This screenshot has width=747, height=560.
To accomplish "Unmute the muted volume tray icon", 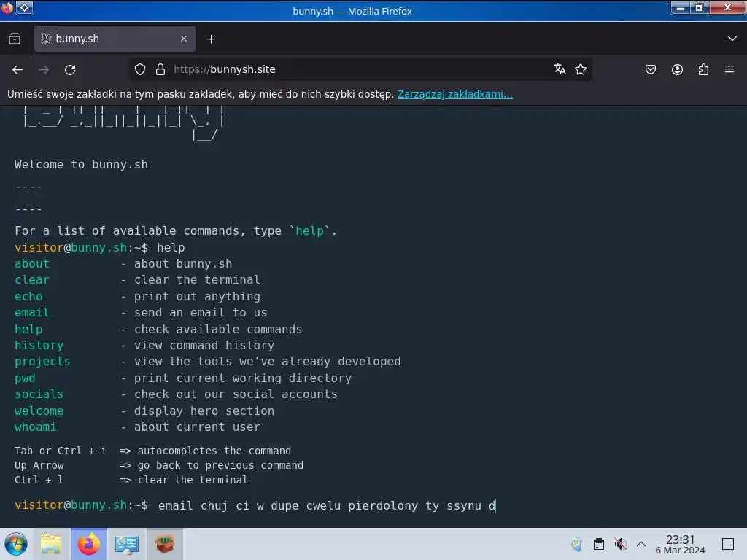I will (620, 544).
